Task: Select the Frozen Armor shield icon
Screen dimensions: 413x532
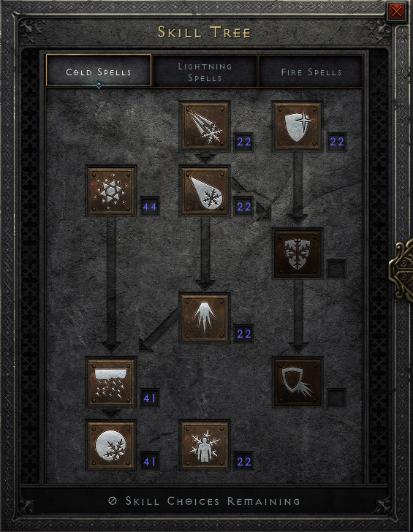Action: tap(298, 126)
